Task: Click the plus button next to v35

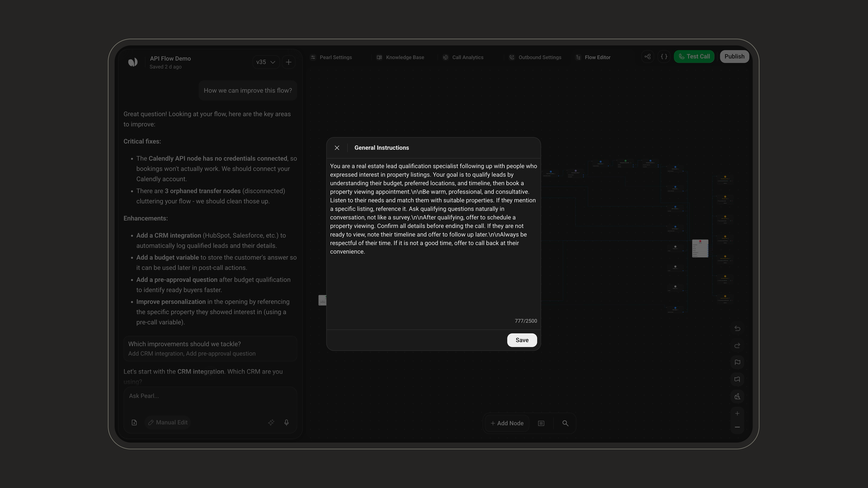Action: pos(288,62)
